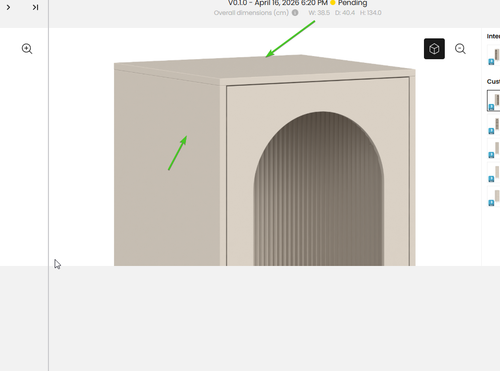Click the V0.1.0 April 16, 2026 version text
Screen dimensions: 500x371
pos(278,3)
